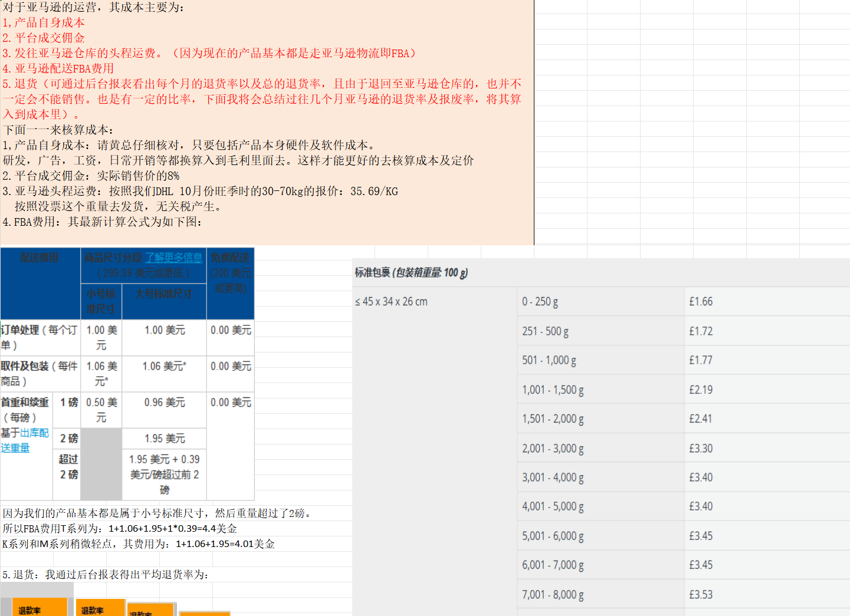Click the £3.40 price for 3,001 - 4,000 g

pyautogui.click(x=701, y=477)
